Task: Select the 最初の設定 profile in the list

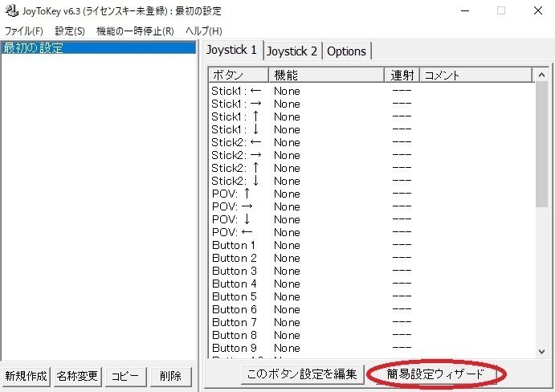Action: tap(99, 48)
